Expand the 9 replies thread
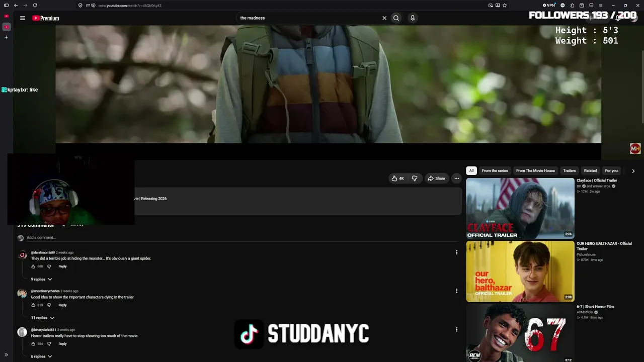The width and height of the screenshot is (644, 362). pos(41,280)
